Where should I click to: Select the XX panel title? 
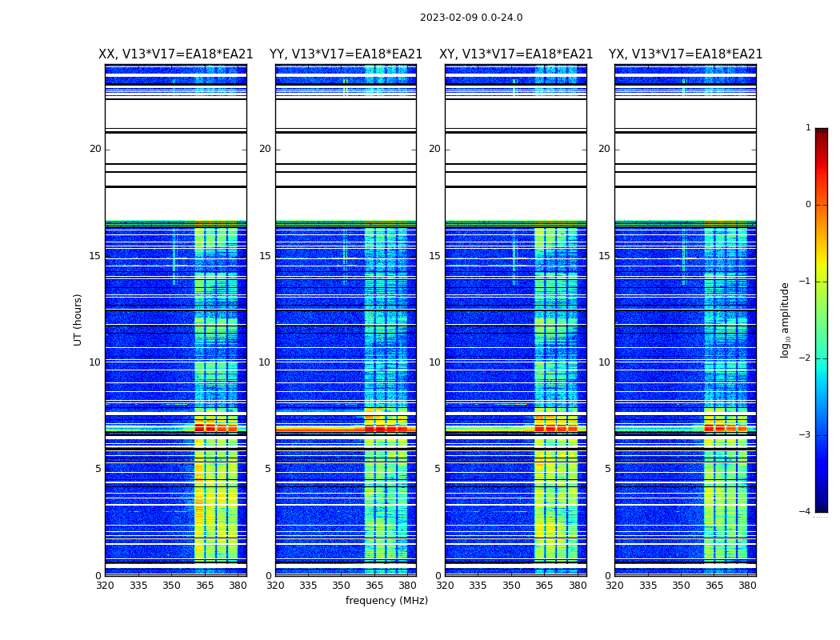pos(175,54)
